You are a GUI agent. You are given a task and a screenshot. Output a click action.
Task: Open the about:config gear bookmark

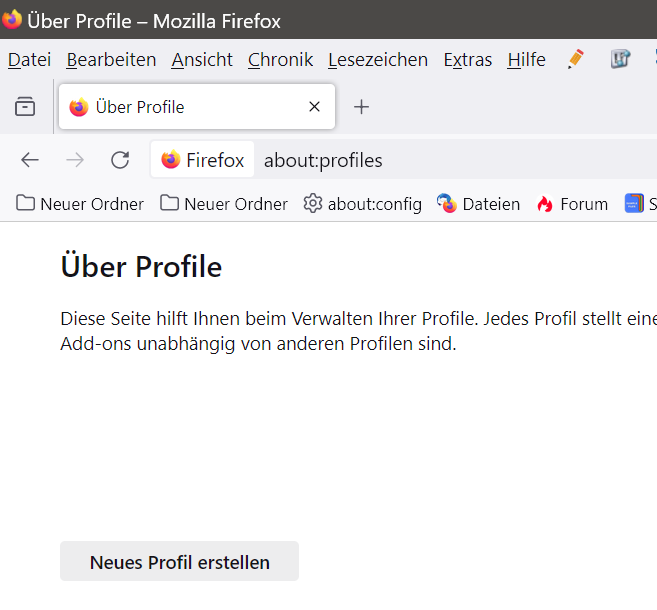(x=362, y=204)
